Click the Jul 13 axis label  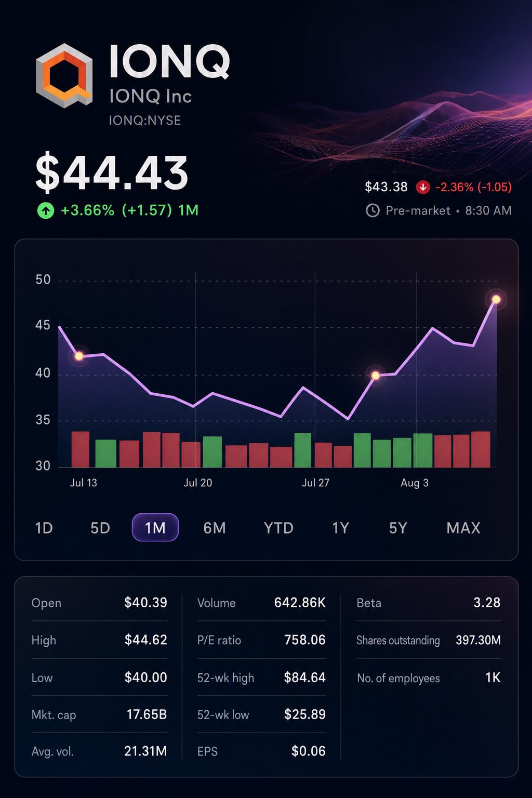(x=84, y=483)
